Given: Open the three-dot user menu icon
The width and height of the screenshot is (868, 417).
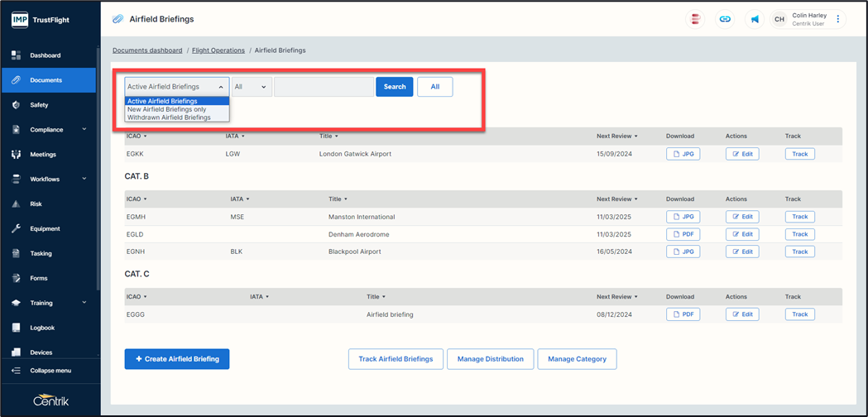Looking at the screenshot, I should click(x=837, y=19).
